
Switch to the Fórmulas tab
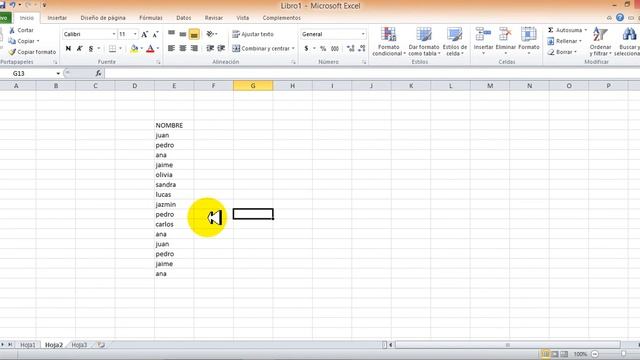[x=151, y=18]
